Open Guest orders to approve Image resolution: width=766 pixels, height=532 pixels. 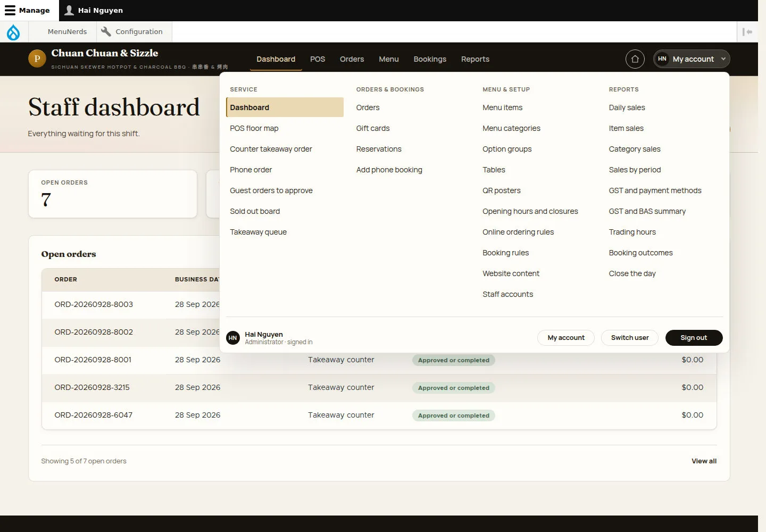click(271, 190)
